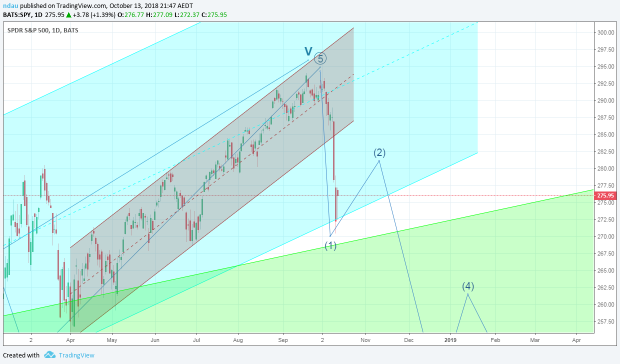Click the L:272.37 low value in header
This screenshot has width=620, height=364.
coord(187,14)
